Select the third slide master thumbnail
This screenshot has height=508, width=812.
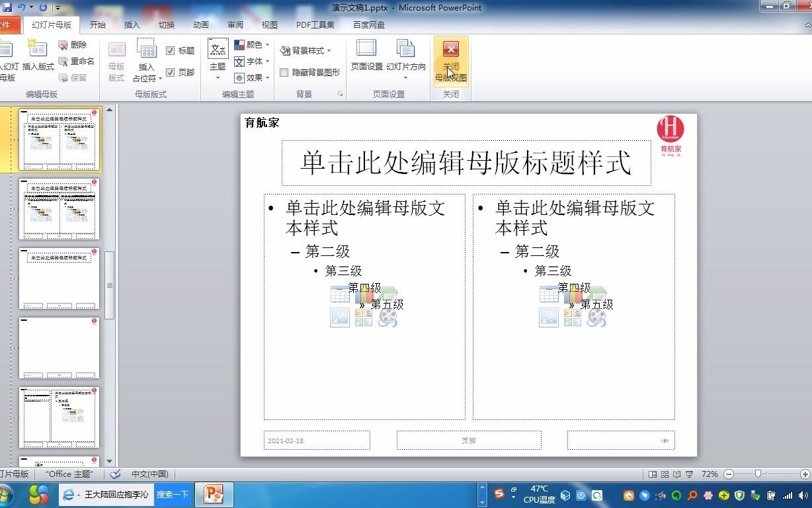pyautogui.click(x=60, y=280)
